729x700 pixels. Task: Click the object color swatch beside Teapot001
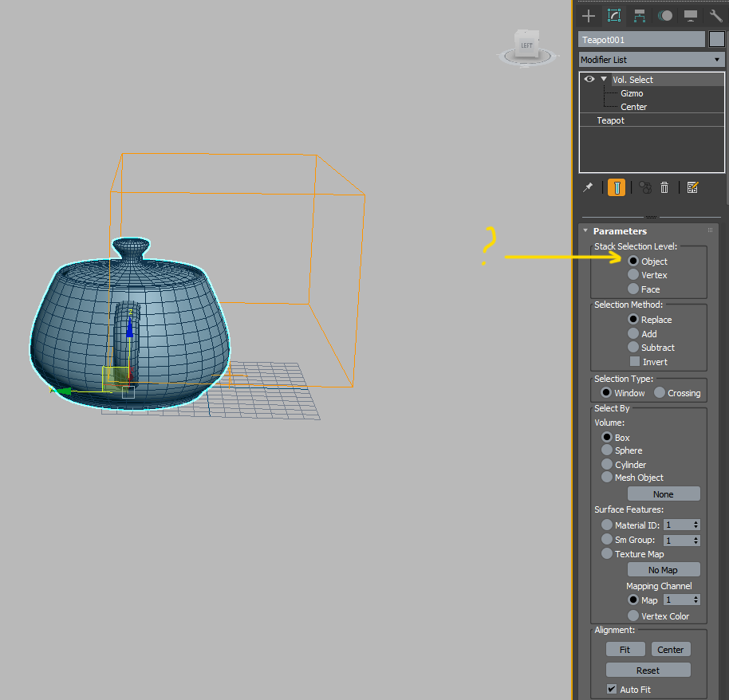click(x=716, y=38)
